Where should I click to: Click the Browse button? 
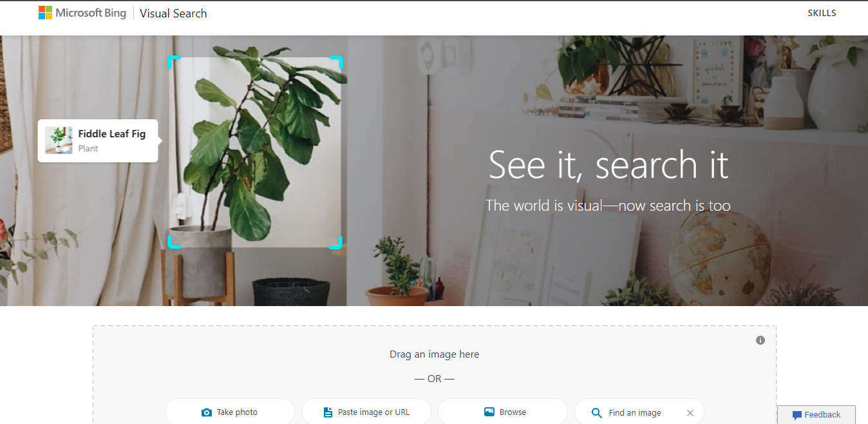(x=503, y=412)
